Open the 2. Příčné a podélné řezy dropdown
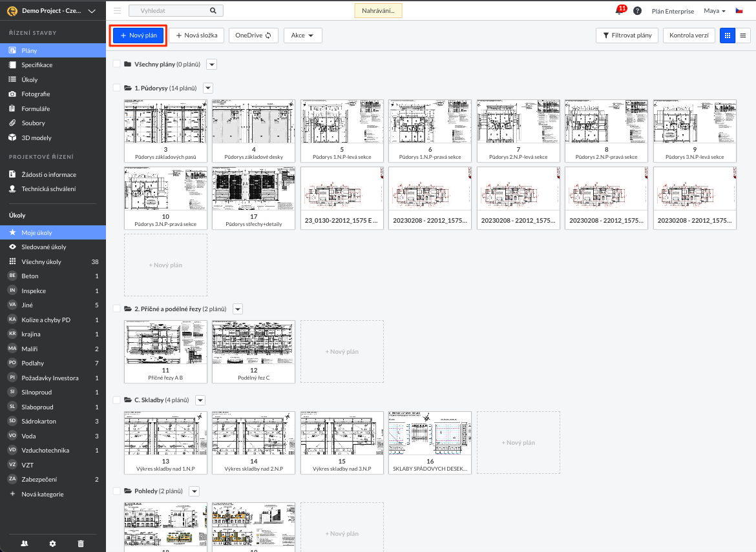This screenshot has width=756, height=552. tap(238, 309)
